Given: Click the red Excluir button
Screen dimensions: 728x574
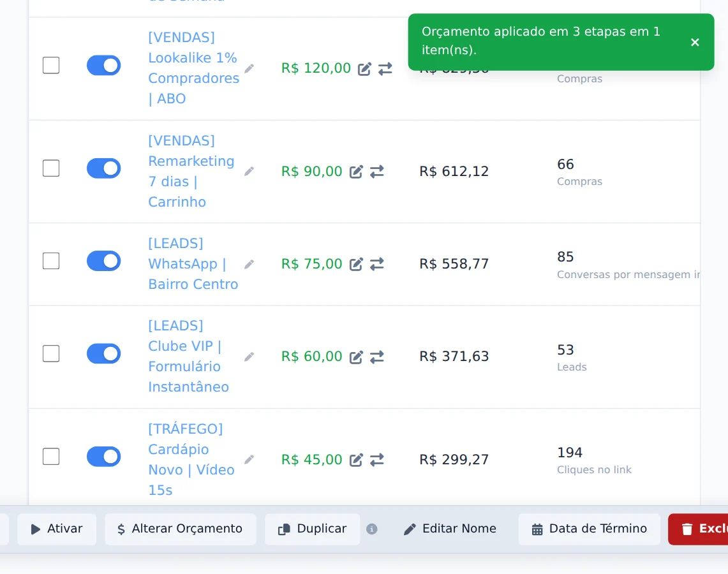Looking at the screenshot, I should [x=698, y=529].
